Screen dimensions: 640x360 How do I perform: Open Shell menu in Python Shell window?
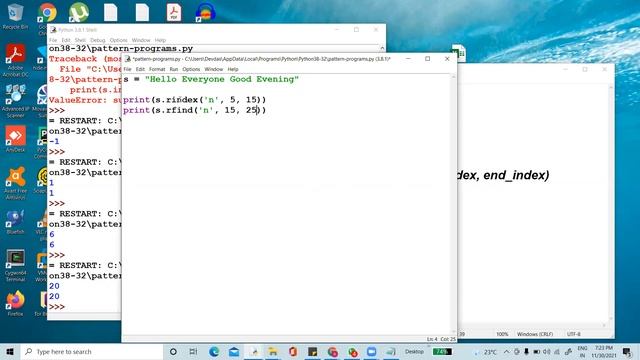[x=80, y=40]
